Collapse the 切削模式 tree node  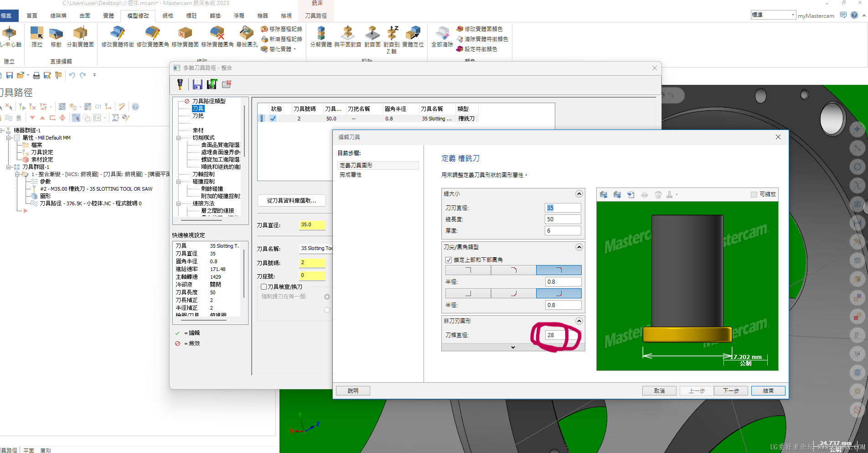pos(179,138)
